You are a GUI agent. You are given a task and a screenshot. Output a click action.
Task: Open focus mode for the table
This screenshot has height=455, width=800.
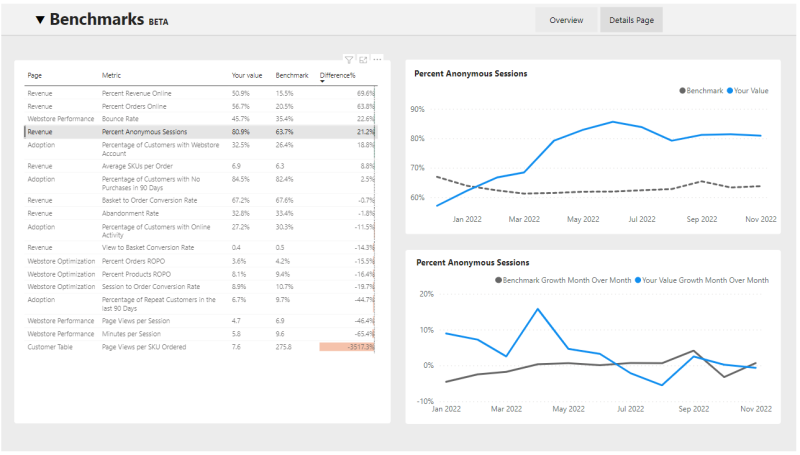[363, 60]
